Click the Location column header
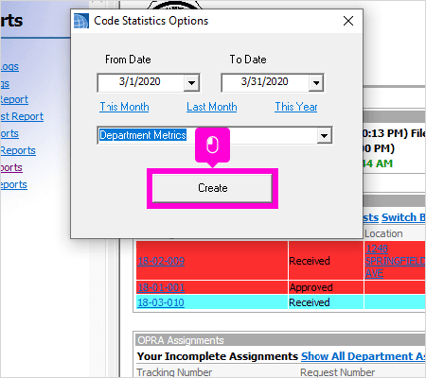This screenshot has width=426, height=378. 384,233
